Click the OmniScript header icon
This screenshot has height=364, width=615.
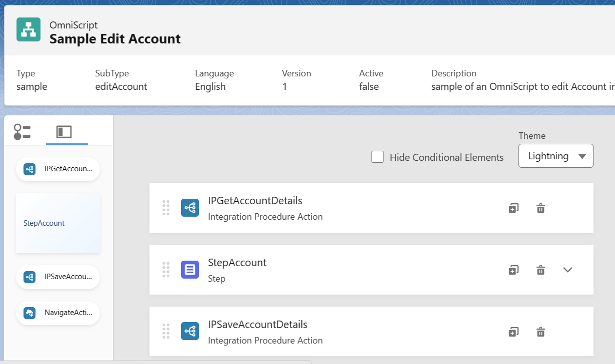28,29
